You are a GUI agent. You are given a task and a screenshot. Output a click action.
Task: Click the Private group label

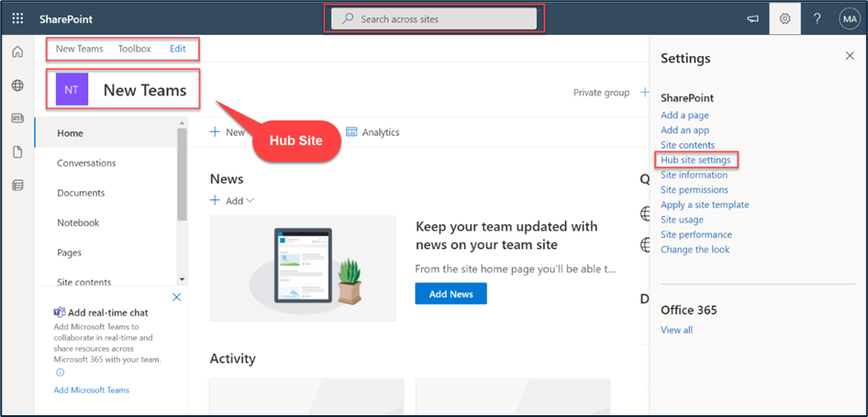click(x=601, y=93)
